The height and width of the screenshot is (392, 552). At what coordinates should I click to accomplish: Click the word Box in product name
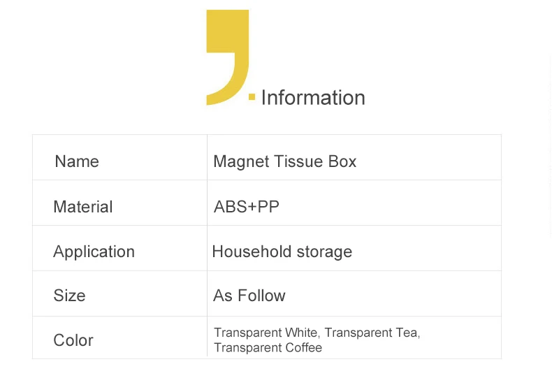342,161
